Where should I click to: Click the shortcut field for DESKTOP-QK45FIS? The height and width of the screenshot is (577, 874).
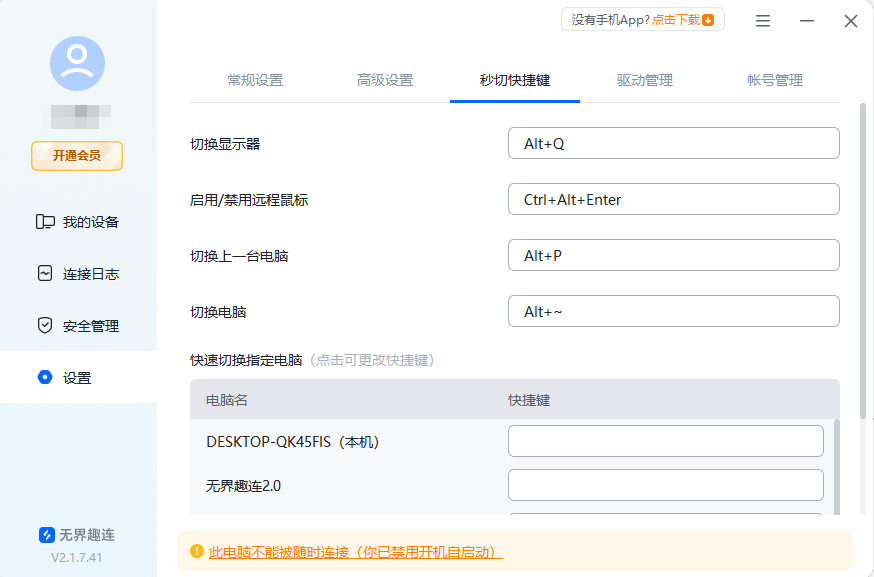(x=666, y=440)
